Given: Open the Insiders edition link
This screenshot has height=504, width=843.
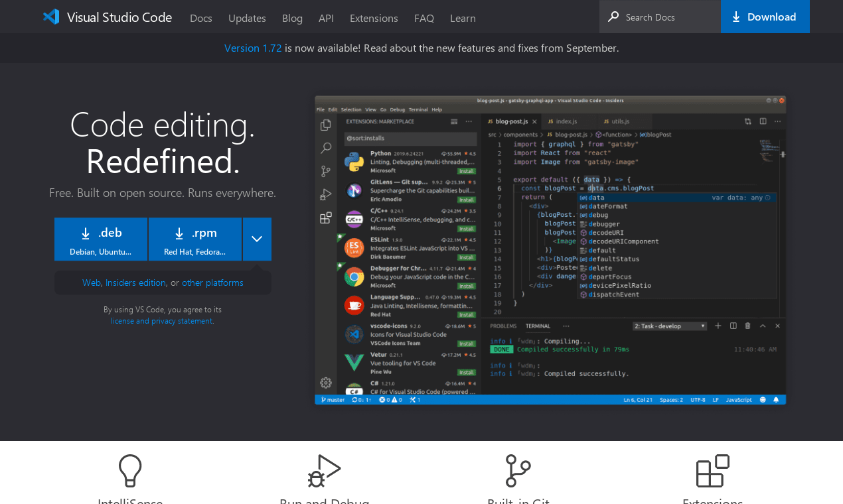Looking at the screenshot, I should pyautogui.click(x=135, y=283).
